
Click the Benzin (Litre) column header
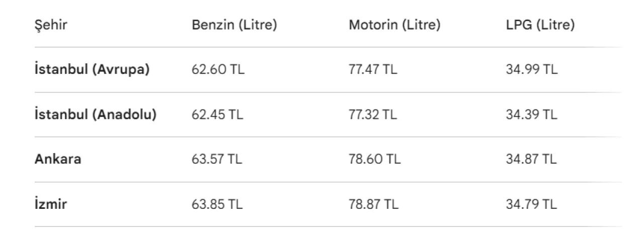click(234, 25)
